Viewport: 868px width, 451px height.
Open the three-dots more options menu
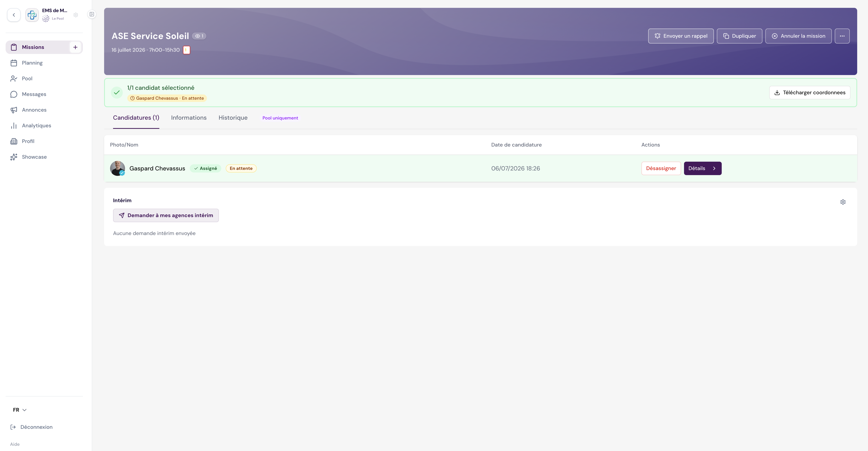click(x=842, y=36)
